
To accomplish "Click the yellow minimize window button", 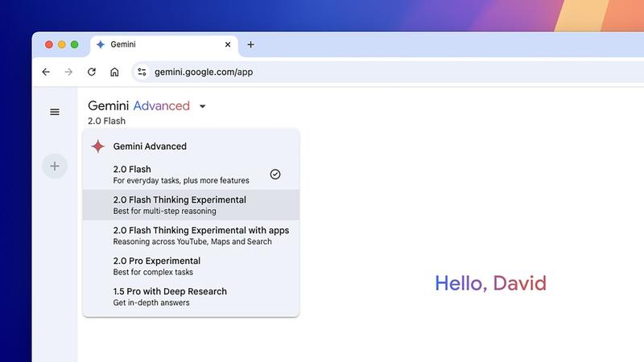I will pyautogui.click(x=62, y=44).
